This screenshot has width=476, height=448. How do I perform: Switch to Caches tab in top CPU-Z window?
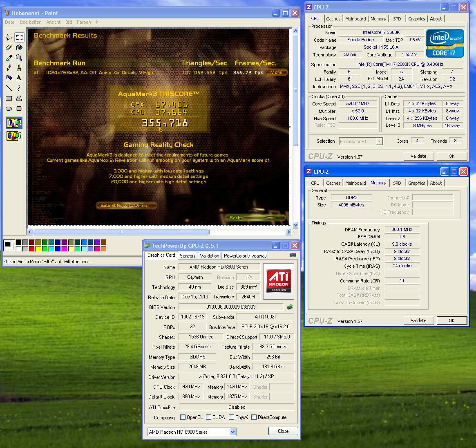(x=333, y=19)
